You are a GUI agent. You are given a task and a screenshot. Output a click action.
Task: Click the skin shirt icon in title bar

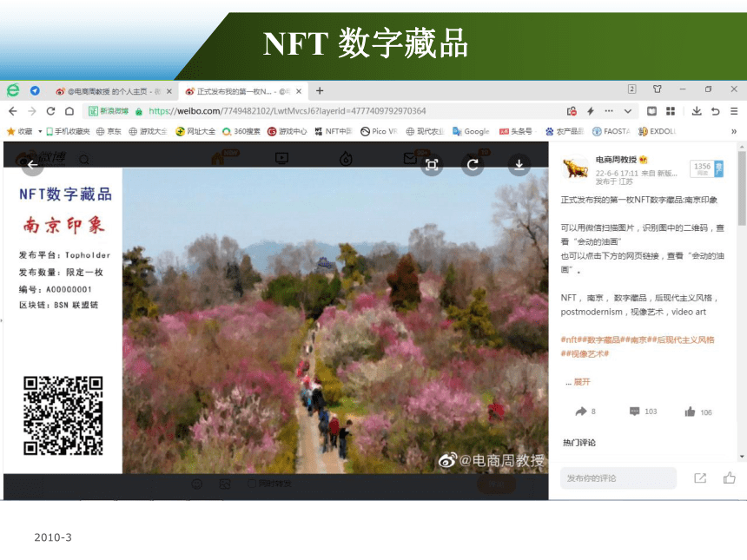point(658,89)
